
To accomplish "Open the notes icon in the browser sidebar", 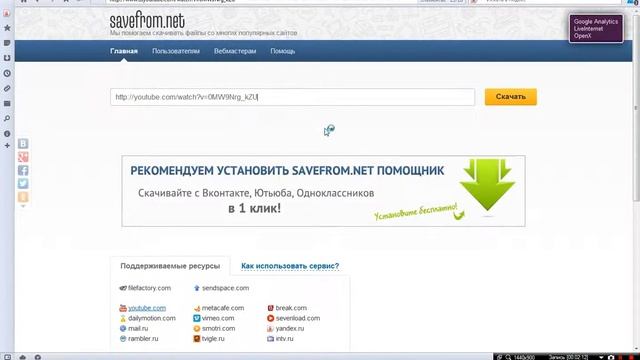I will [x=7, y=43].
